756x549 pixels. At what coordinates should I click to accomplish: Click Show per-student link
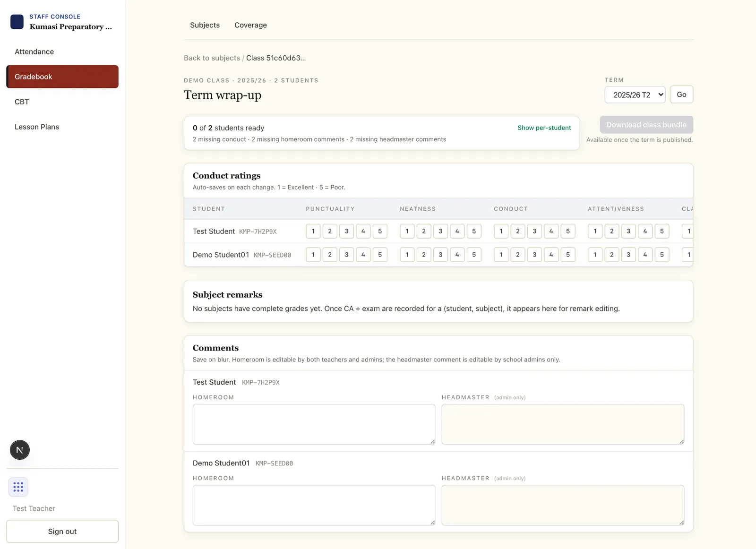pos(544,128)
